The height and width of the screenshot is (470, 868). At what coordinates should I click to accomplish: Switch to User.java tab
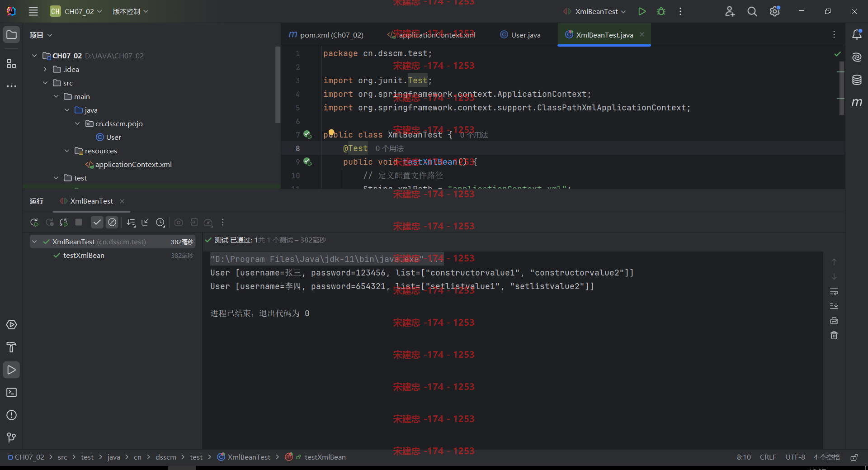(520, 35)
